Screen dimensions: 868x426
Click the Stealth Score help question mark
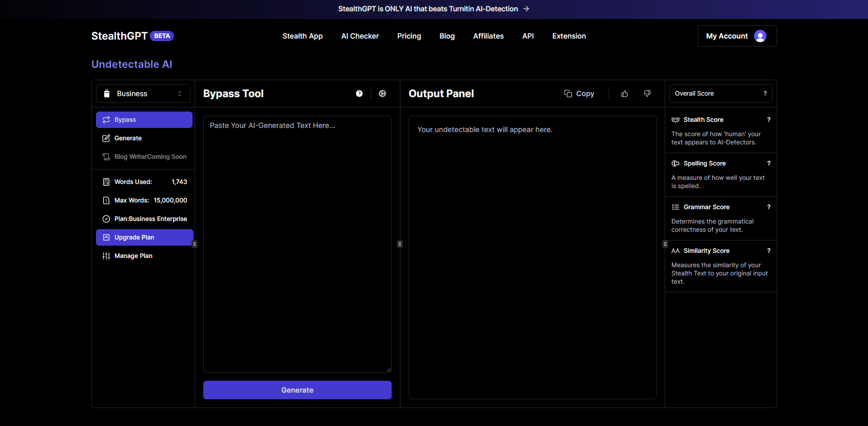[x=768, y=120]
